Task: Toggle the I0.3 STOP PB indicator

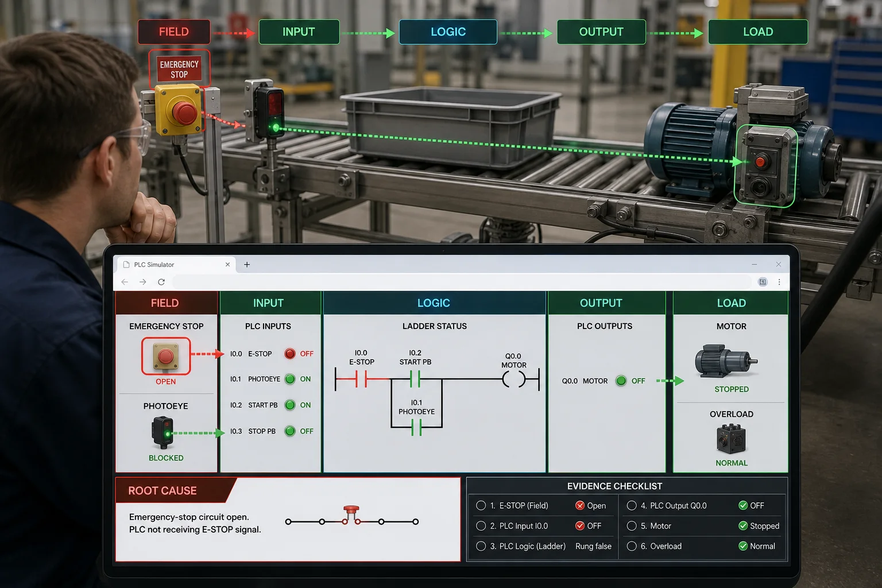Action: click(x=290, y=431)
